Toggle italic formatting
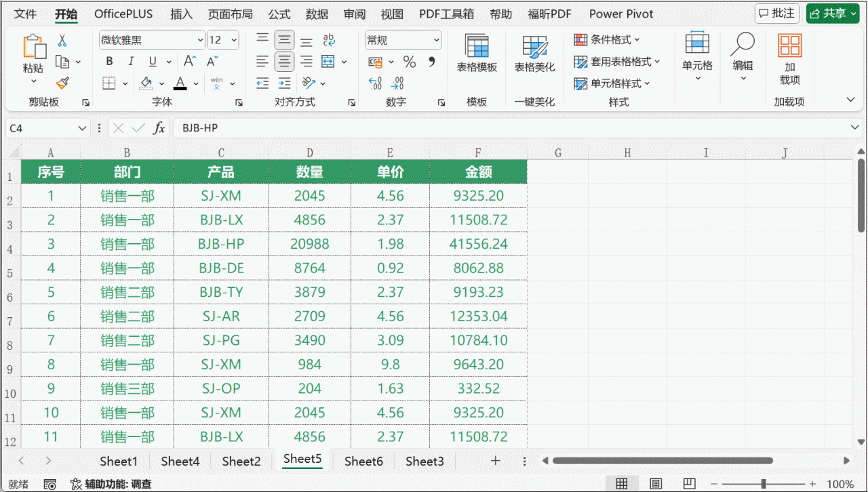This screenshot has height=492, width=868. (x=131, y=62)
